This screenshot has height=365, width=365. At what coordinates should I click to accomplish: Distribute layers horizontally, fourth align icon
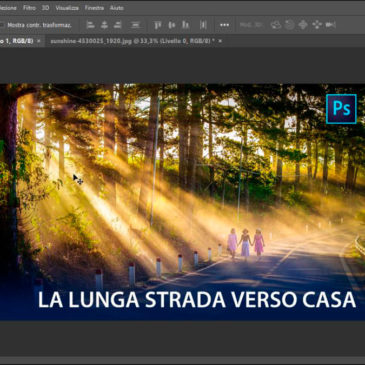(135, 25)
